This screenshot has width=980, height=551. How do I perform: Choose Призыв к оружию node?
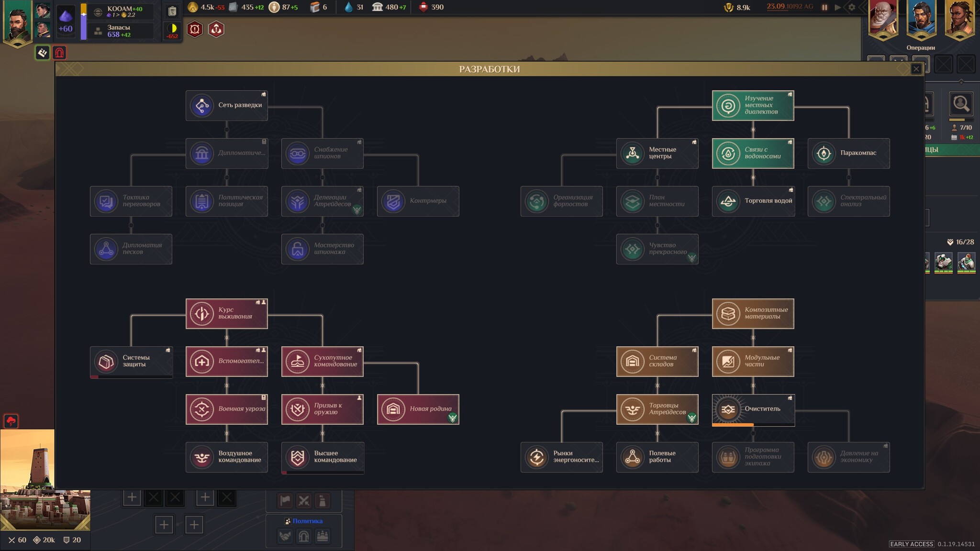pos(322,409)
